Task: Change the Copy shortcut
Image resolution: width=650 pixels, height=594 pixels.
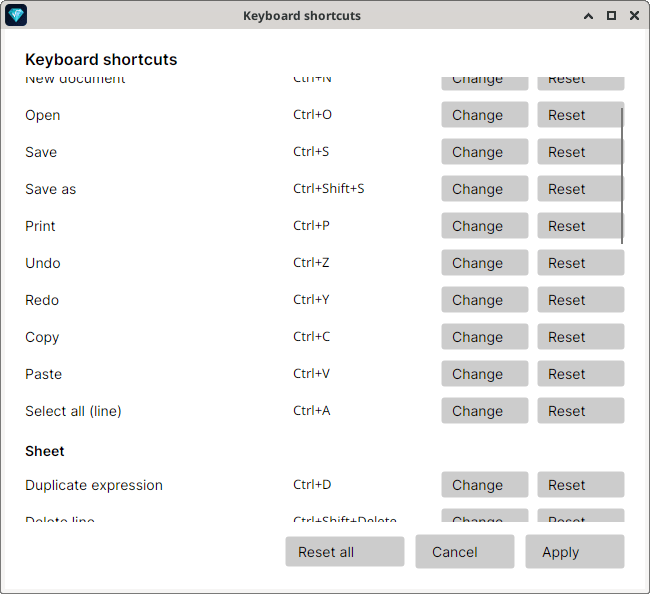Action: (485, 337)
